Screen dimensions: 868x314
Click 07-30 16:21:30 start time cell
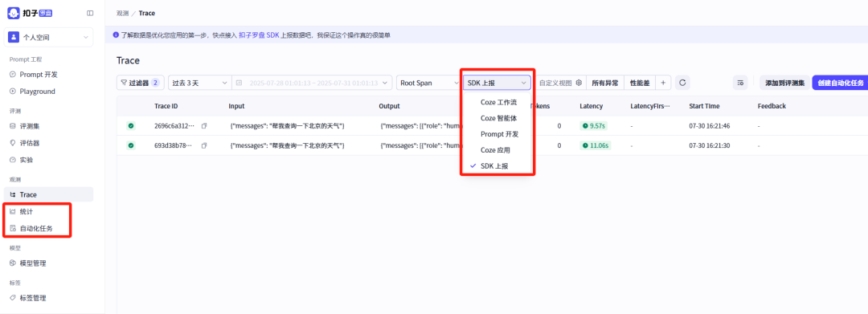710,145
